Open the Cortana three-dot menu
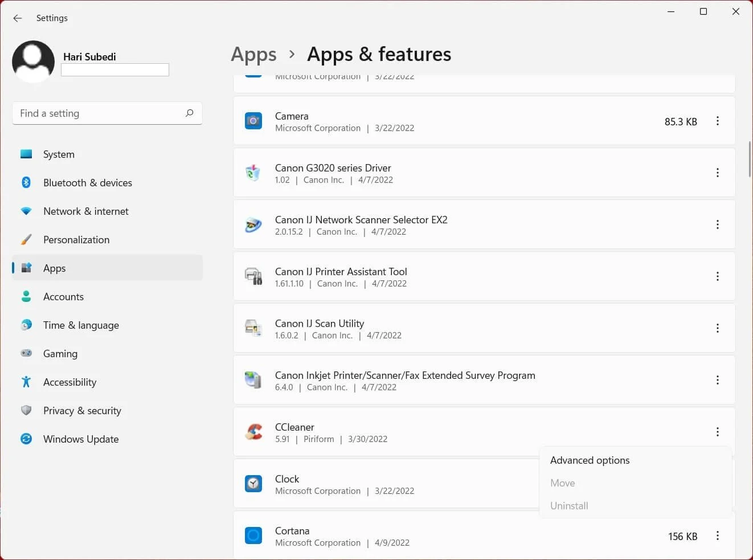Screen dimensions: 753x560 (x=717, y=536)
